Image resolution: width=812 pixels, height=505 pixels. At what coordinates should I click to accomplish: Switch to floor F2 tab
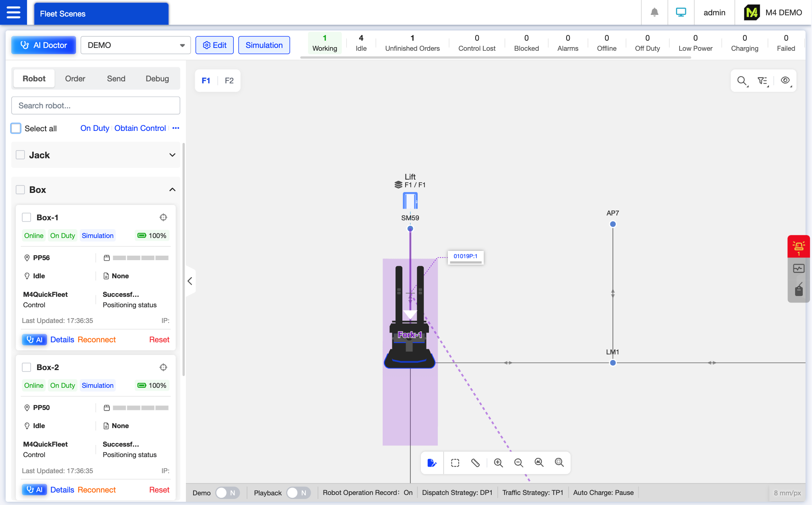click(229, 81)
